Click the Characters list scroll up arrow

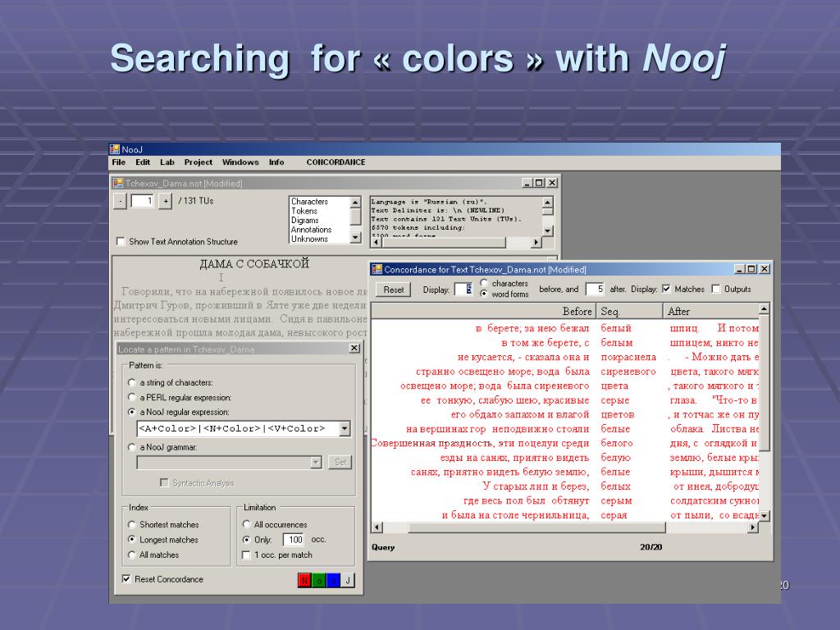pos(355,203)
